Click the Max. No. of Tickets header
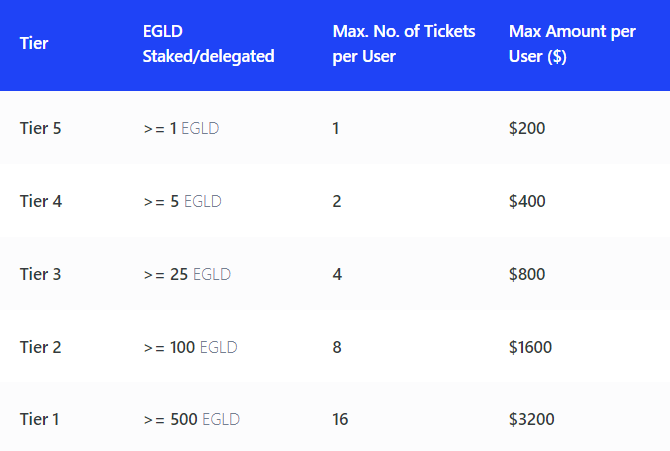Screen dimensions: 670x451 (x=404, y=44)
